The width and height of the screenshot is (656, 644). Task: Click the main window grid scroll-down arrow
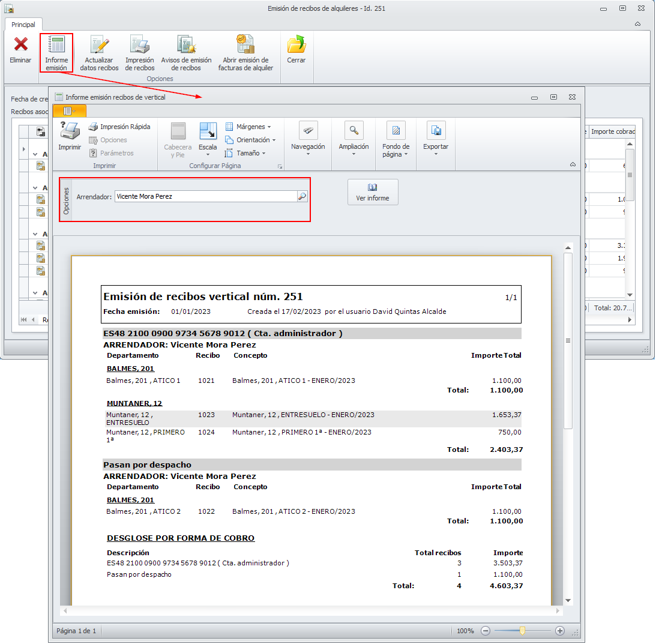[630, 295]
